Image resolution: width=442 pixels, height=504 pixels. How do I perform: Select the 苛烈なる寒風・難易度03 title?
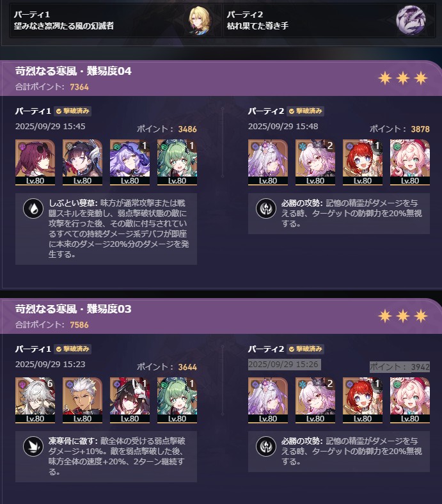coord(74,309)
